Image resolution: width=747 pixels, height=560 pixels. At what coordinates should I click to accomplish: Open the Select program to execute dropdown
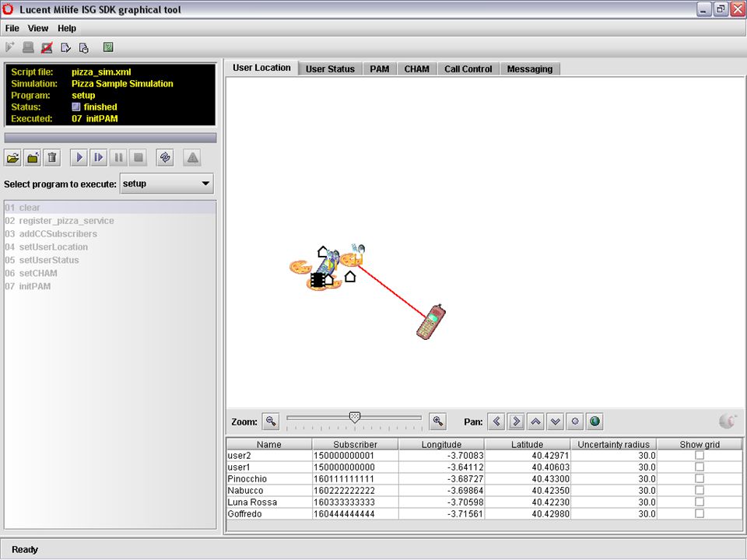(x=167, y=184)
